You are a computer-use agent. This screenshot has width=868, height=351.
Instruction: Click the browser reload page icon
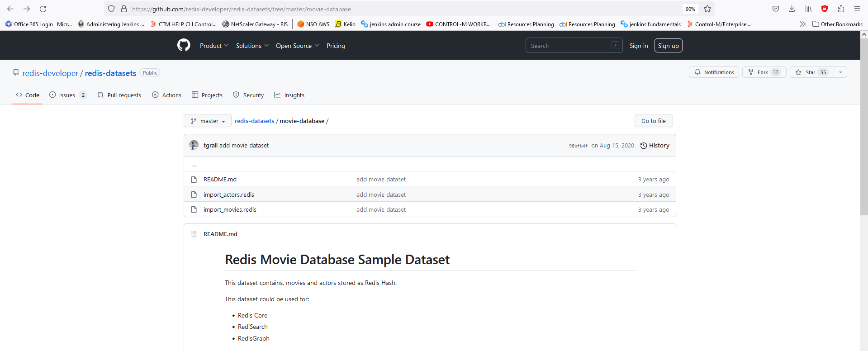(x=43, y=9)
